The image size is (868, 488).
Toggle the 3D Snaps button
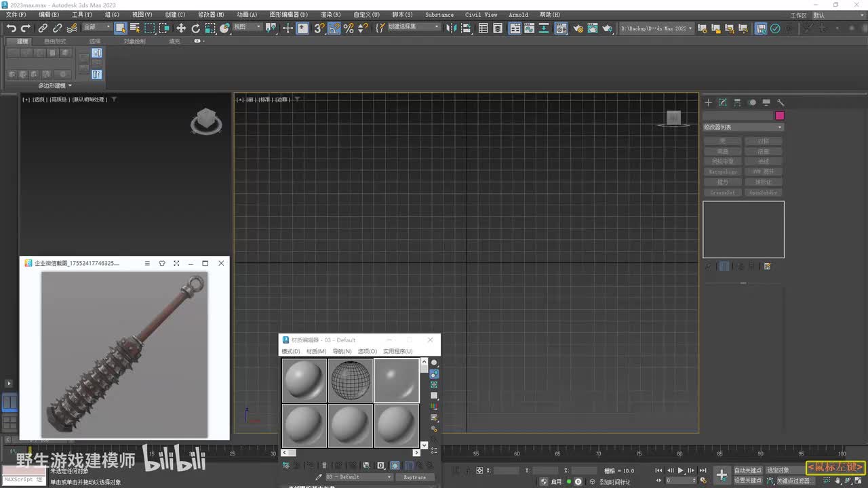click(319, 28)
